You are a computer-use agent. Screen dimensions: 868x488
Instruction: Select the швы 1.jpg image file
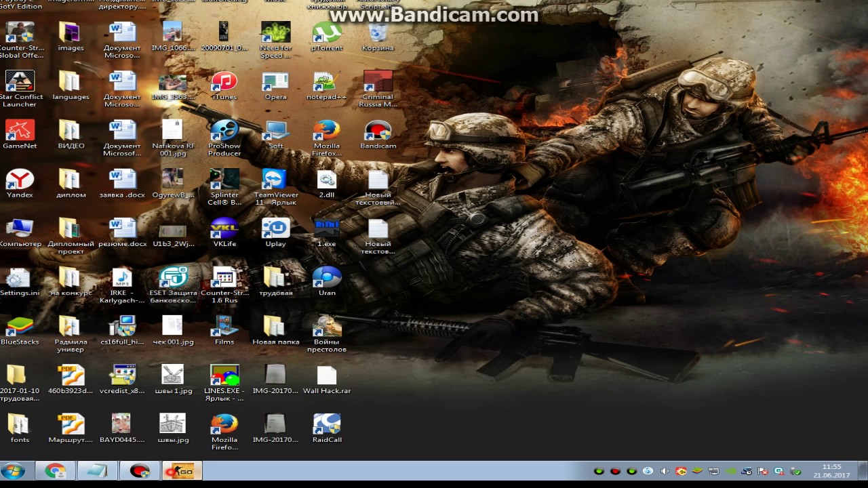point(173,379)
